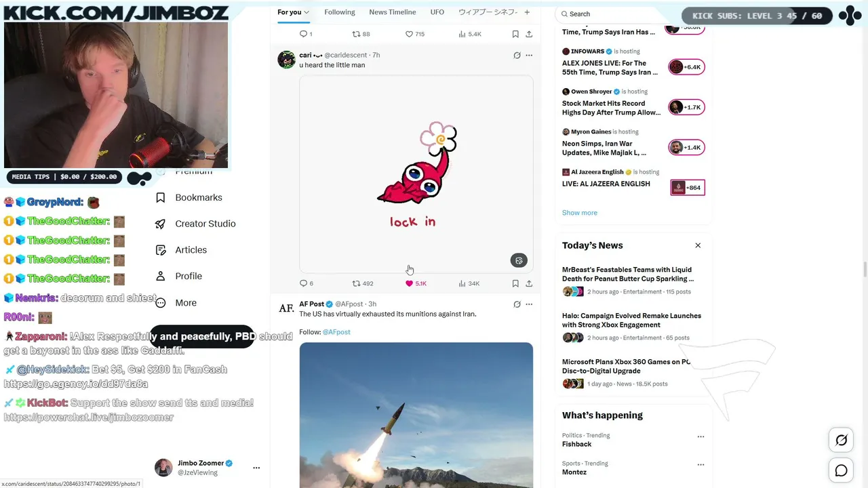Click the "3h" timestamp on the AF Post tweet

pos(372,304)
